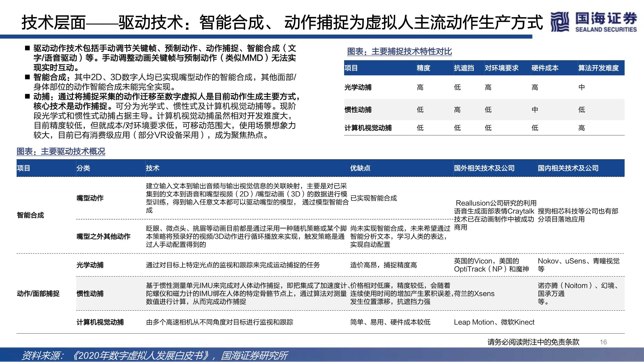Click the 算法开发难度 column header
The height and width of the screenshot is (362, 644).
[598, 68]
